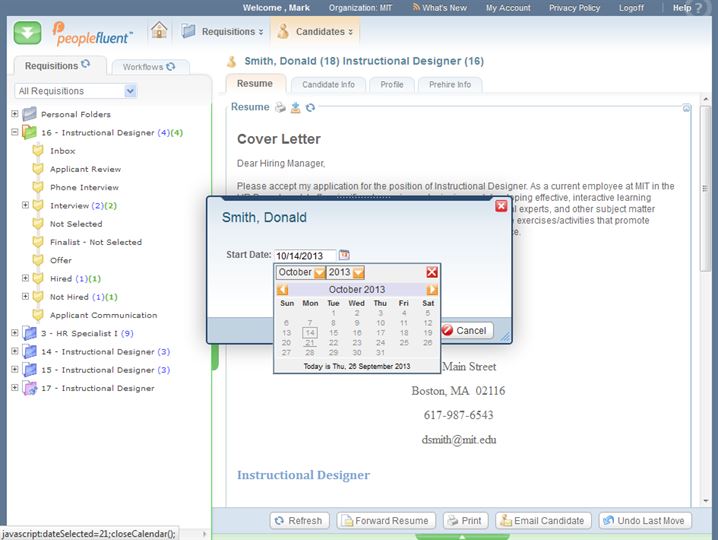This screenshot has height=540, width=718.
Task: Click the Home house icon
Action: (159, 31)
